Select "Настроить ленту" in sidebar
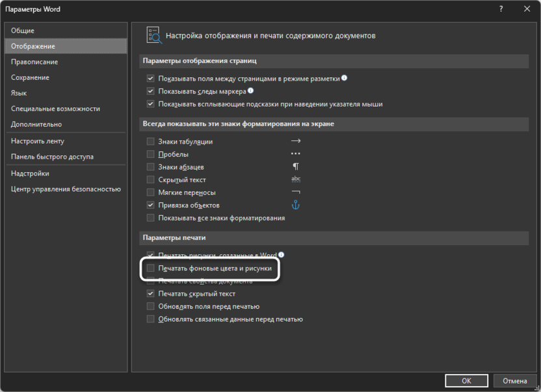 (38, 141)
